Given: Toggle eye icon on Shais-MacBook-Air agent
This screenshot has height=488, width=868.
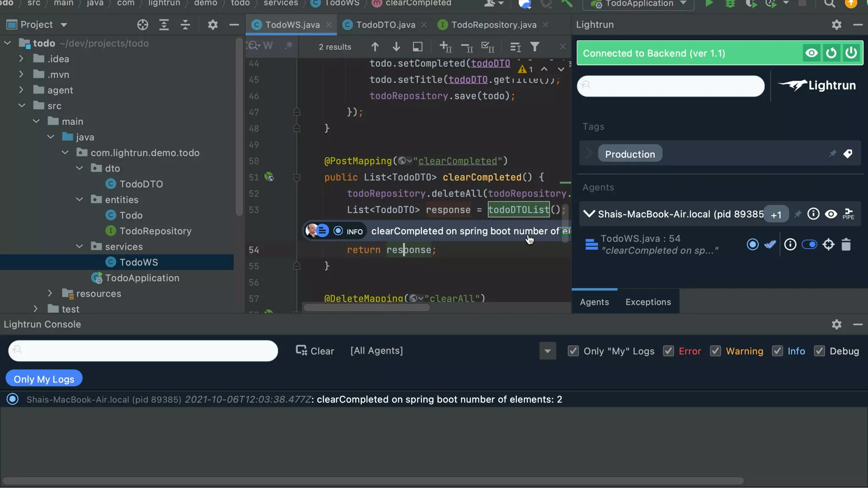Looking at the screenshot, I should [x=831, y=214].
